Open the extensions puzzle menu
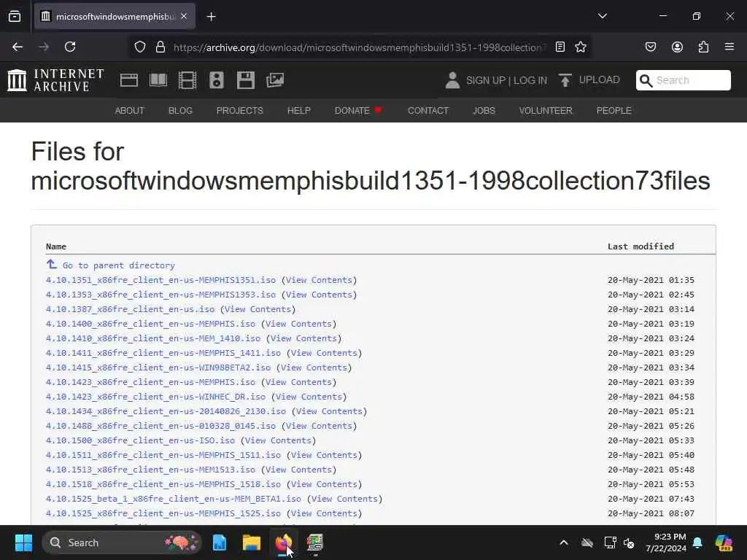Screen dimensions: 747x560 (x=703, y=47)
